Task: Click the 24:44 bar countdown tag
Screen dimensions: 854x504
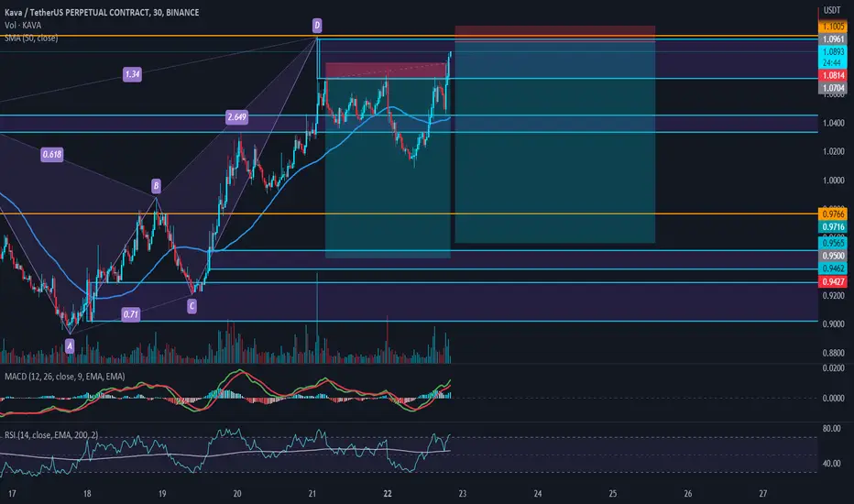Action: click(833, 62)
